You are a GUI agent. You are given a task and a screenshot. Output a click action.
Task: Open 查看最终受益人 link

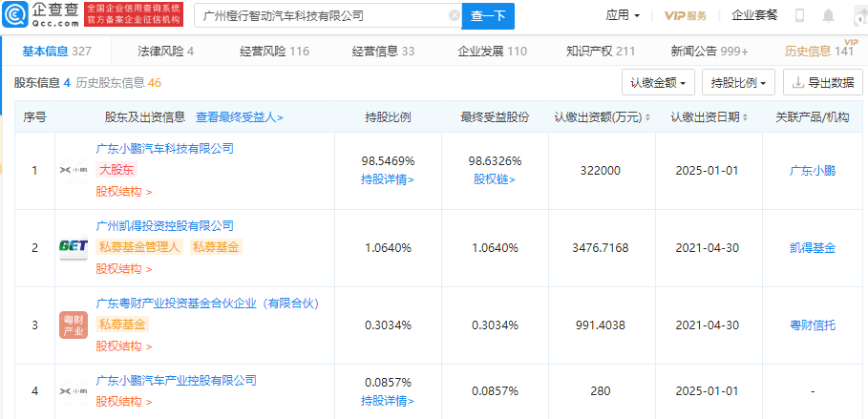239,117
